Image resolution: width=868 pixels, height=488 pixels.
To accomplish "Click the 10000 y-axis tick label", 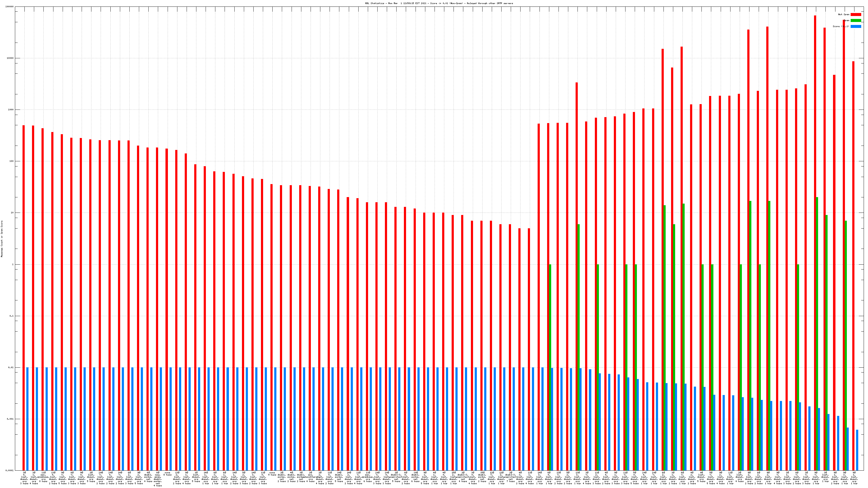I will pos(11,58).
